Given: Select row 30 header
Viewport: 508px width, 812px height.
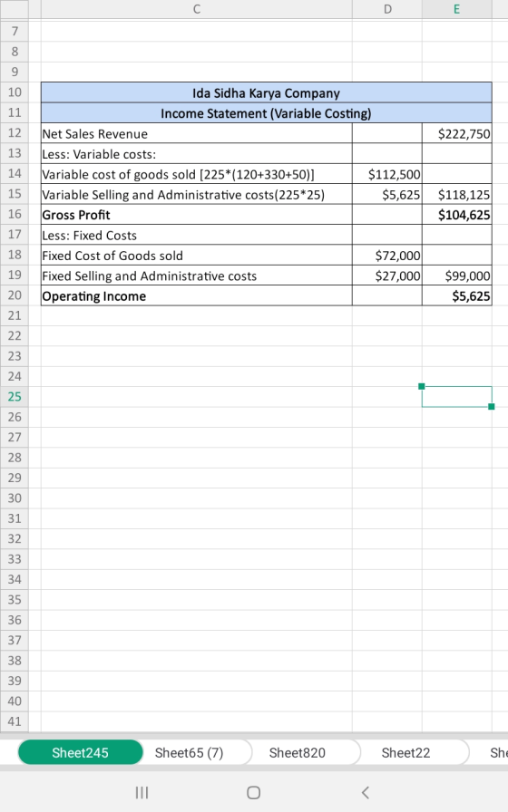Looking at the screenshot, I should tap(15, 498).
